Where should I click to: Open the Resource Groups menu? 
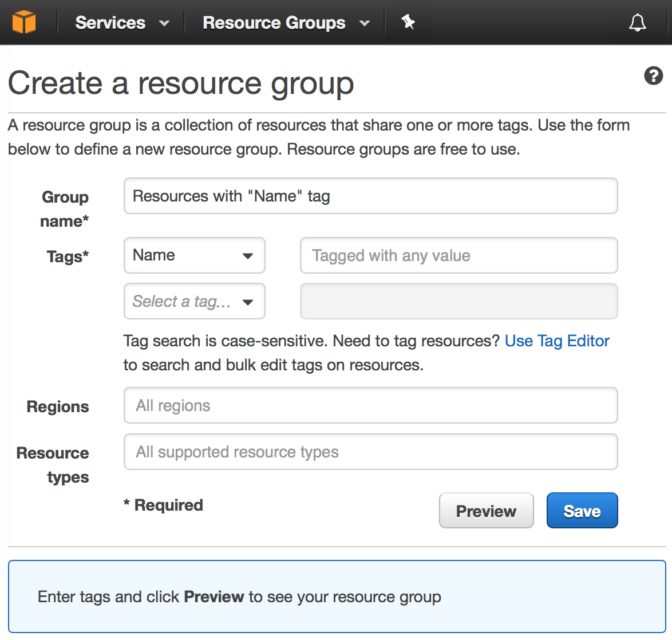[x=286, y=23]
